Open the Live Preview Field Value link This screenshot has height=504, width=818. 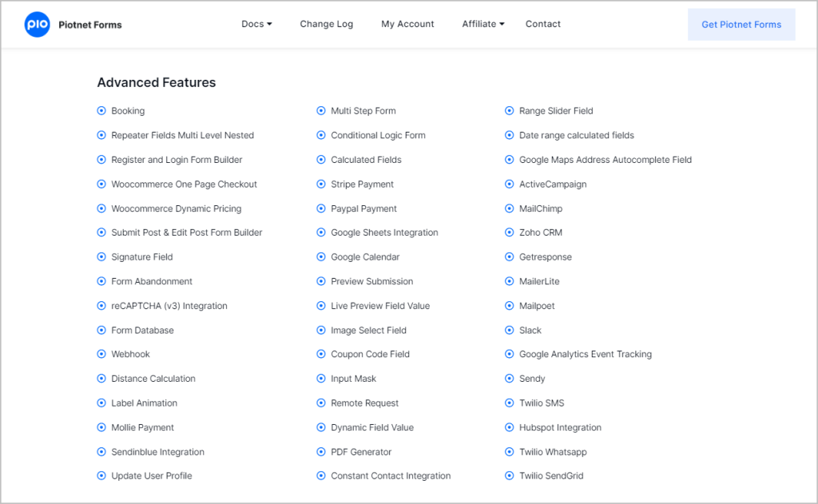[380, 306]
